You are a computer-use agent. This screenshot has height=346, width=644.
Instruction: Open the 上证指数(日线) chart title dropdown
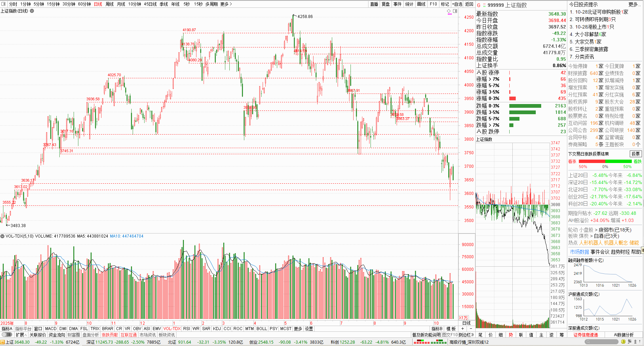[32, 11]
